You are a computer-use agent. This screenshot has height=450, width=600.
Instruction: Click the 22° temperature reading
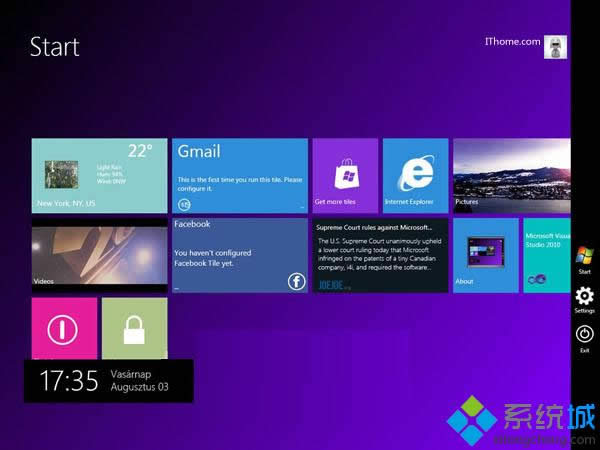140,151
